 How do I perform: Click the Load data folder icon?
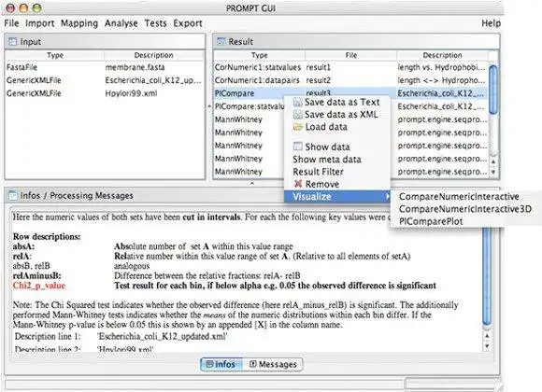pos(297,127)
